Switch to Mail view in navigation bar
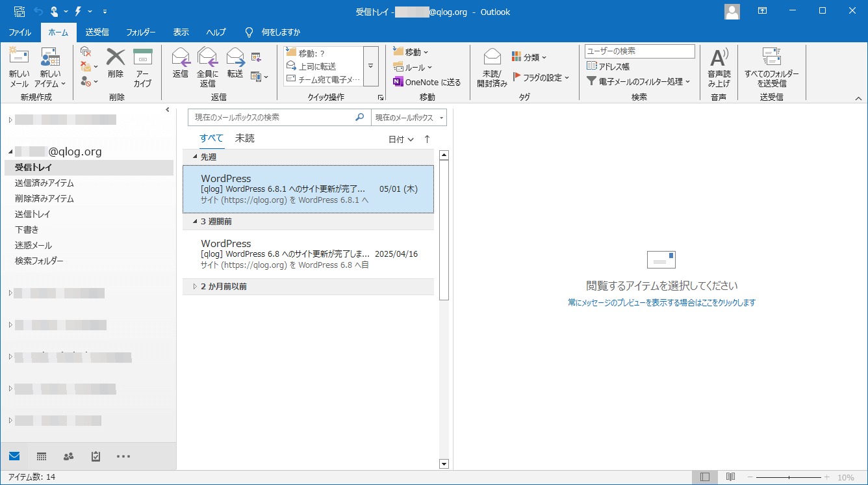The width and height of the screenshot is (868, 485). point(14,456)
